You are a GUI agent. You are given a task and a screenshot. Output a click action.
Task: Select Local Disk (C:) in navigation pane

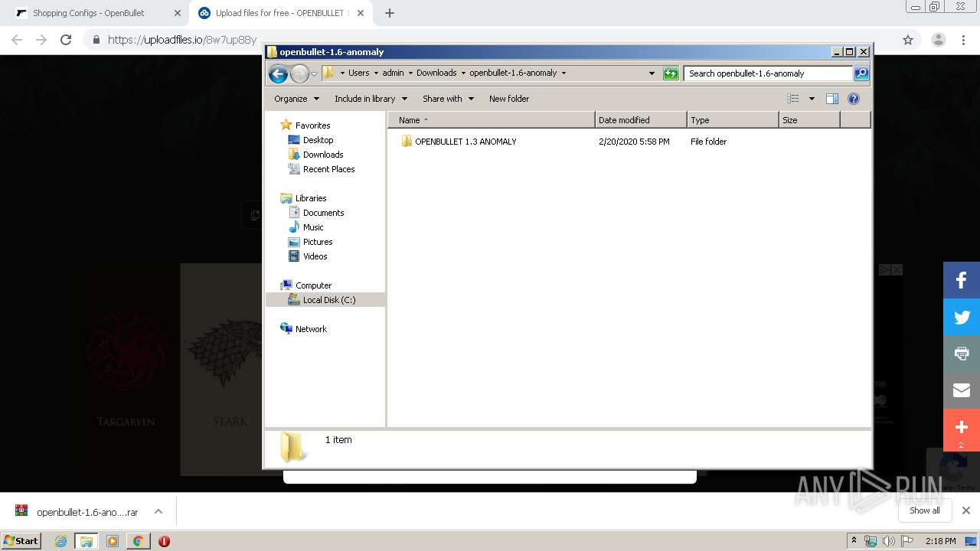coord(325,300)
